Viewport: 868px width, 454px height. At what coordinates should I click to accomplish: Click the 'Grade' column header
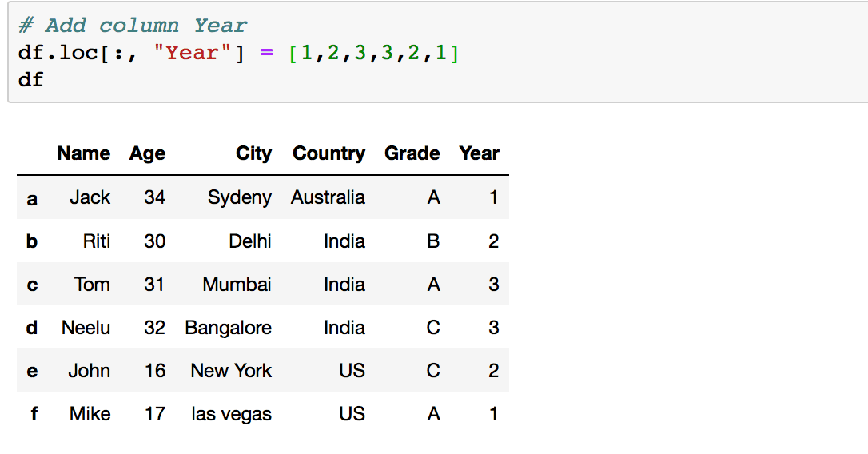(x=412, y=153)
